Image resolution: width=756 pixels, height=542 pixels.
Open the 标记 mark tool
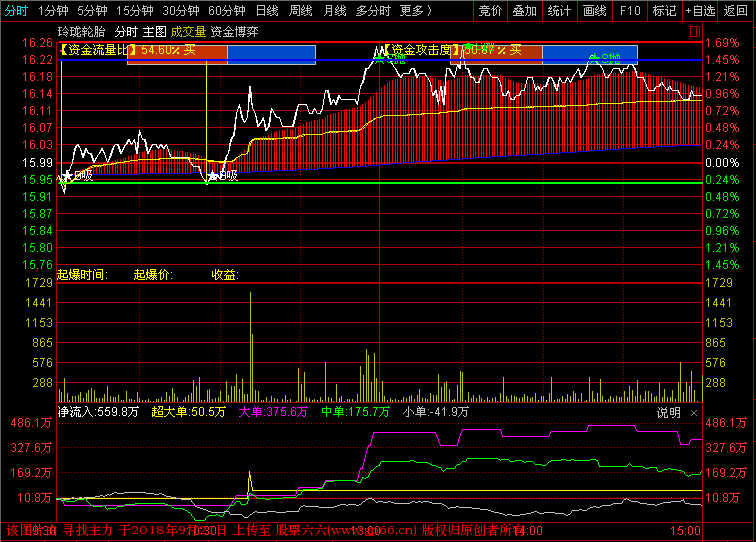coord(663,11)
